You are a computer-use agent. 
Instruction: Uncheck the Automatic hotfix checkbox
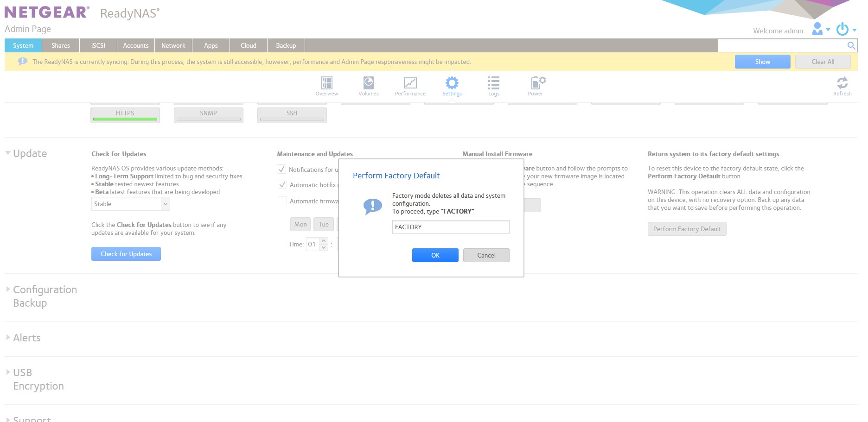(x=282, y=185)
